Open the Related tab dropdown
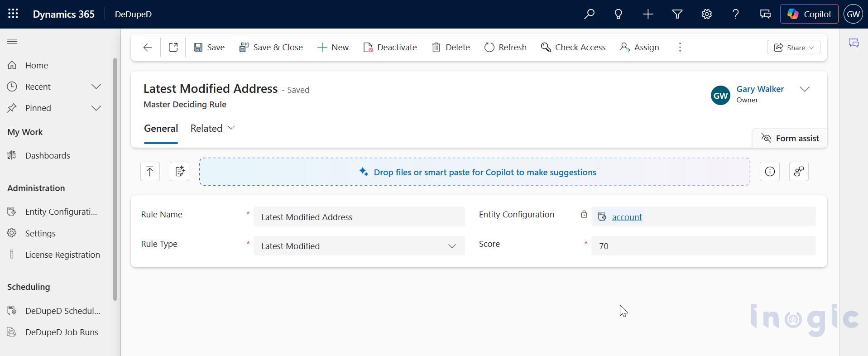 coord(212,129)
